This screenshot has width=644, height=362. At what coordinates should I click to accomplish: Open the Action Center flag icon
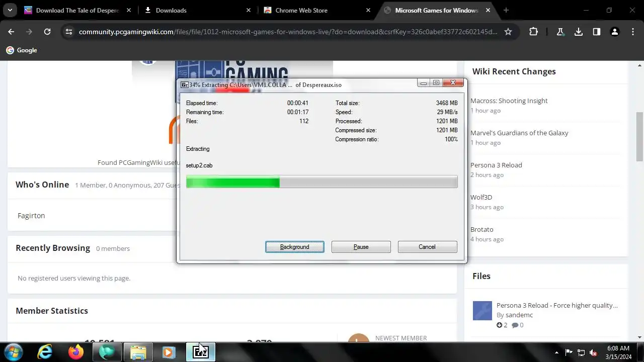(x=569, y=352)
